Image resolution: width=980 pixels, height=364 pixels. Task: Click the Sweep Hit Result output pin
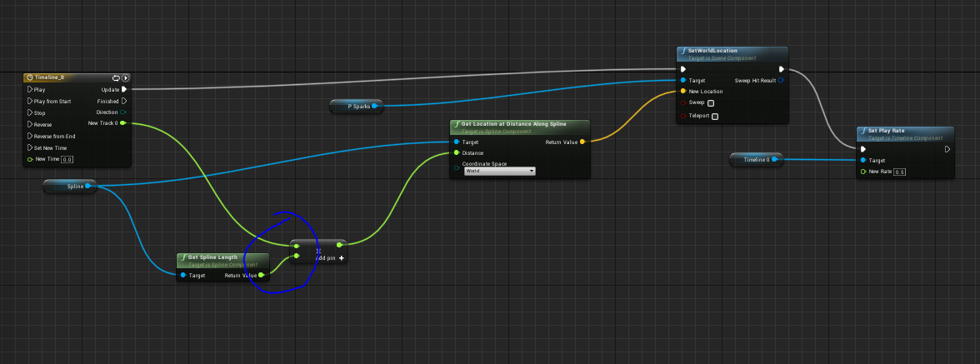pos(780,81)
